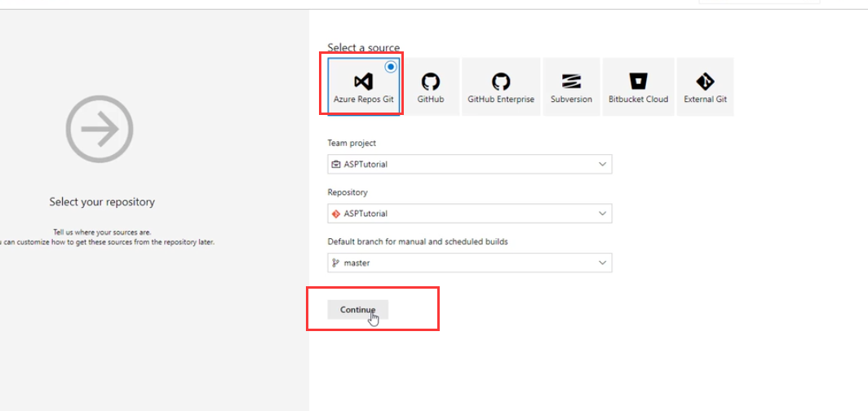The width and height of the screenshot is (868, 411).
Task: Switch to the "Bitbucket Cloud" source label
Action: tap(638, 99)
